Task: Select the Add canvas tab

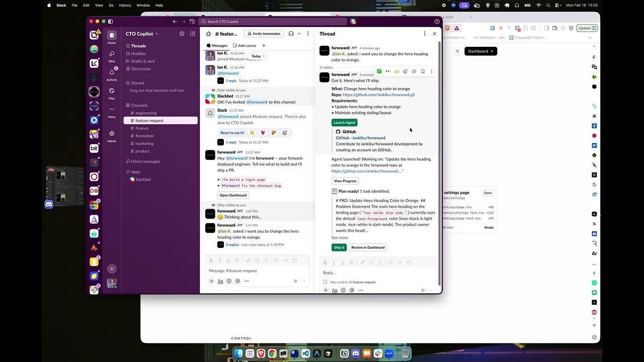Action: tap(244, 45)
